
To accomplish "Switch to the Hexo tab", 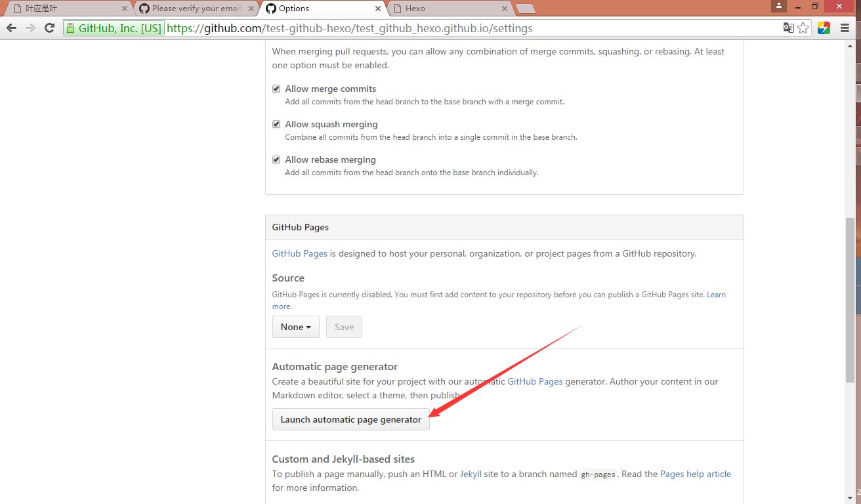I will pyautogui.click(x=450, y=9).
